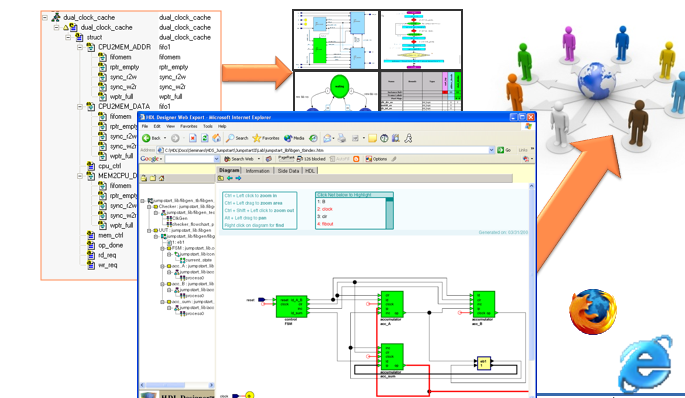
Task: Select net '2: clock' in highlight list
Action: pos(325,209)
